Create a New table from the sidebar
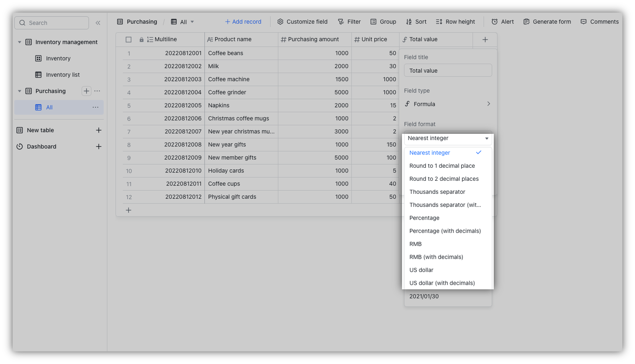The image size is (635, 364). click(x=40, y=130)
